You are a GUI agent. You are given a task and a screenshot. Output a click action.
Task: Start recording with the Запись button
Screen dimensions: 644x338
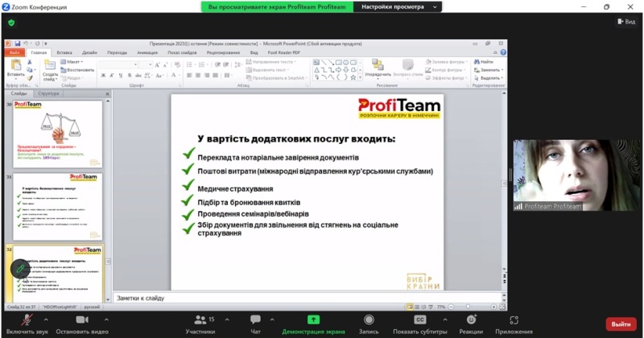point(369,324)
